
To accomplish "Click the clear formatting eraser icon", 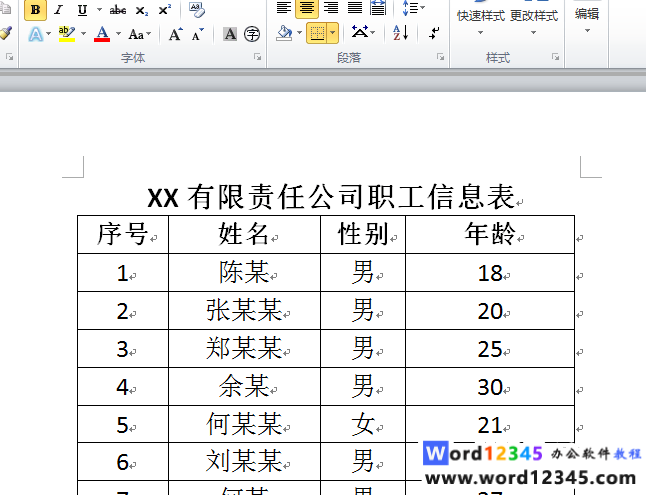I will (197, 9).
